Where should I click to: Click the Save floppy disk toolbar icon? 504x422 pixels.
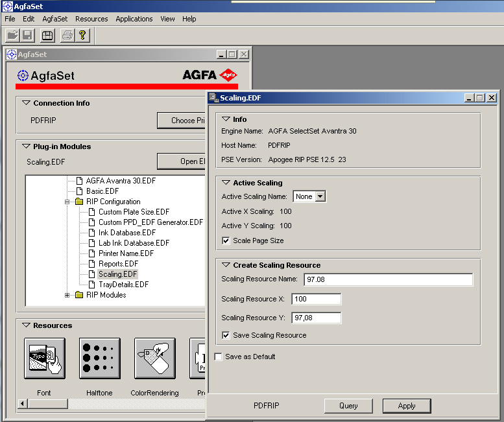tap(28, 35)
